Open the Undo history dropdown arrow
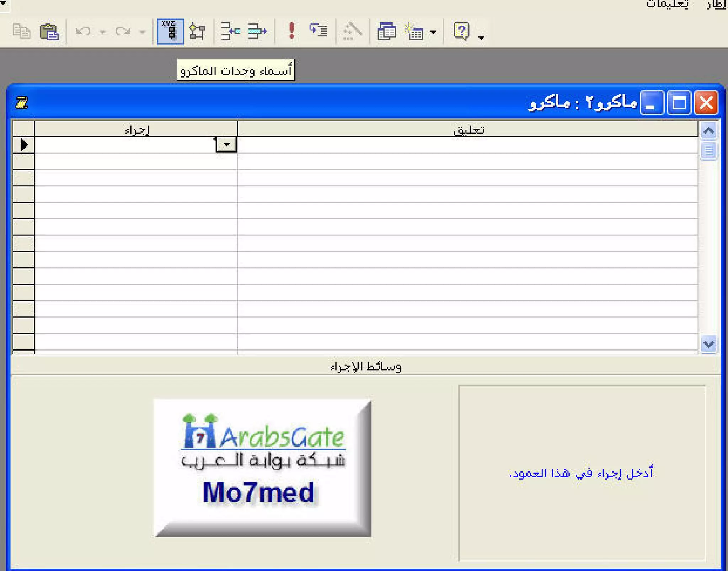Image resolution: width=728 pixels, height=571 pixels. (102, 32)
